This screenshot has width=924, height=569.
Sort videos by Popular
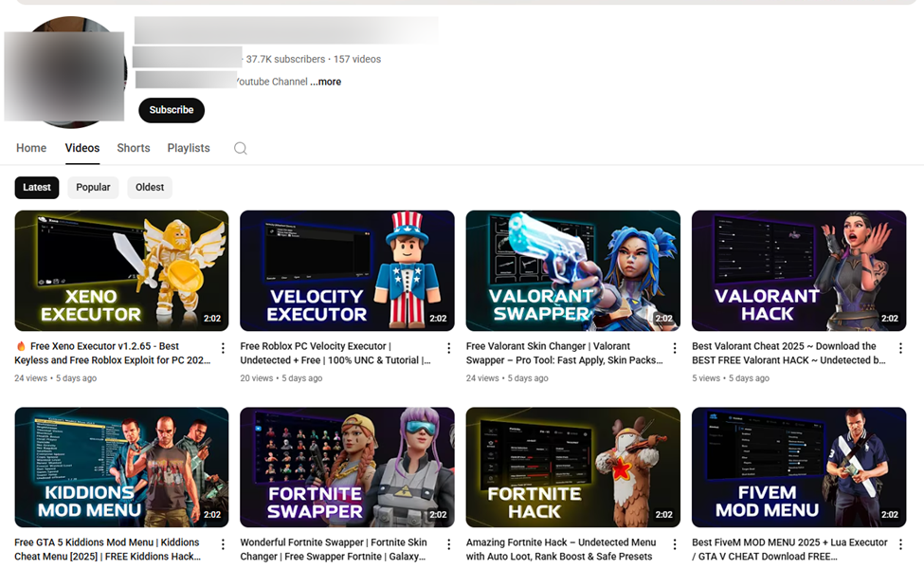(x=93, y=188)
